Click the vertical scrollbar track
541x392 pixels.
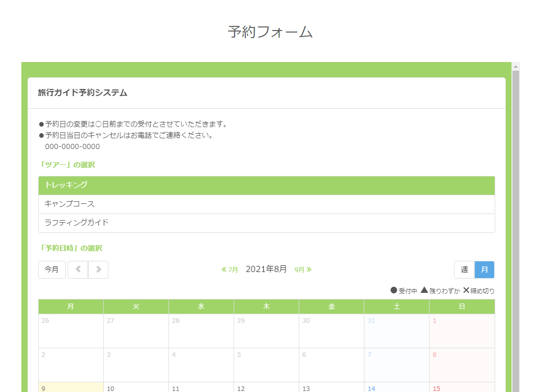[x=516, y=229]
